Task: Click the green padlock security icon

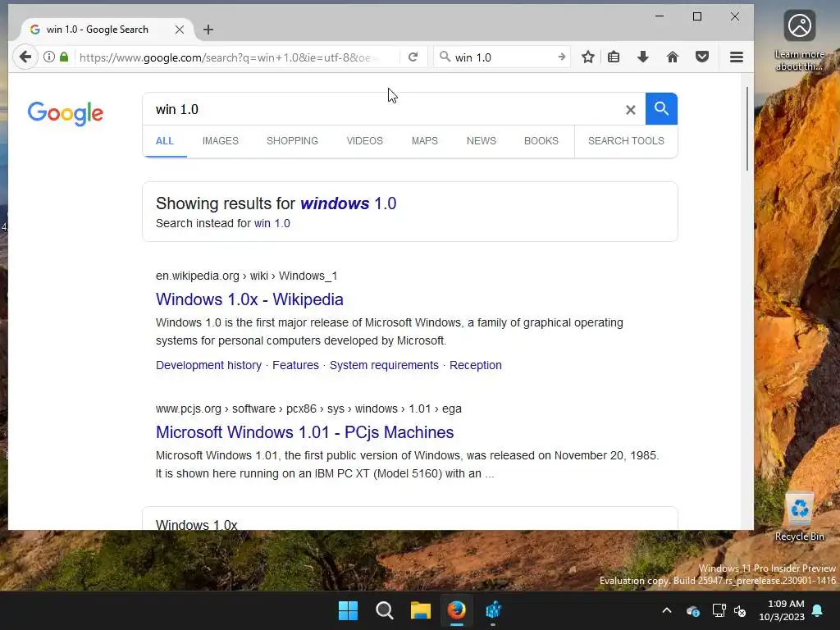Action: 64,57
